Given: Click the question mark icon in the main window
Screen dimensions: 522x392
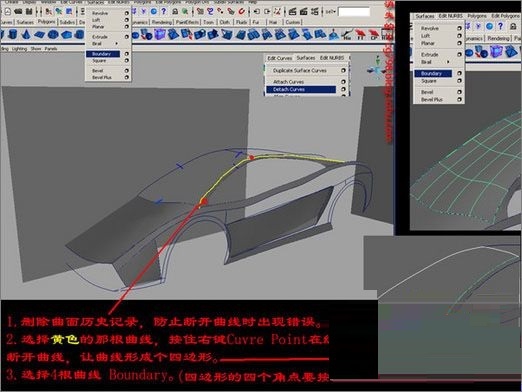Looking at the screenshot, I should [164, 11].
